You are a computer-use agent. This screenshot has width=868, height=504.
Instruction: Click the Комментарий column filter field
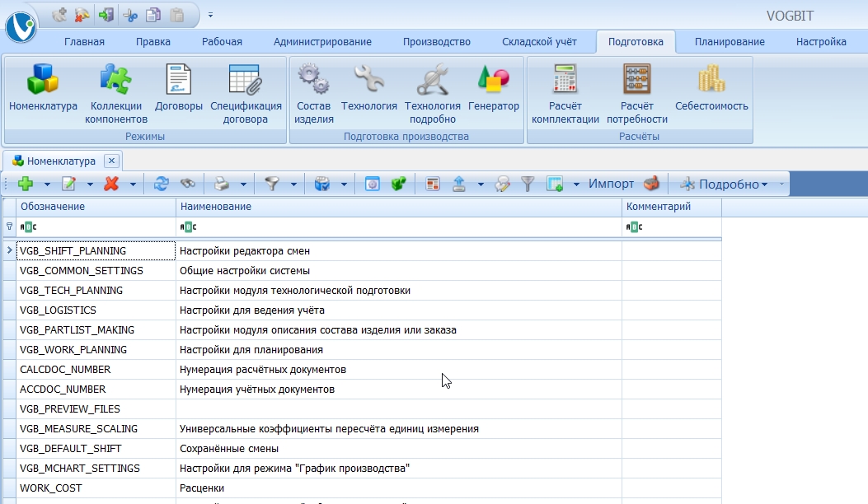point(672,226)
